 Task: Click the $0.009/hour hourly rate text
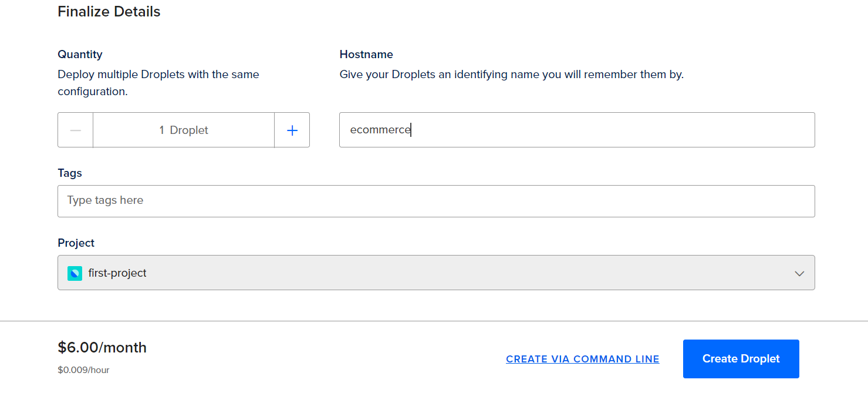click(x=83, y=370)
